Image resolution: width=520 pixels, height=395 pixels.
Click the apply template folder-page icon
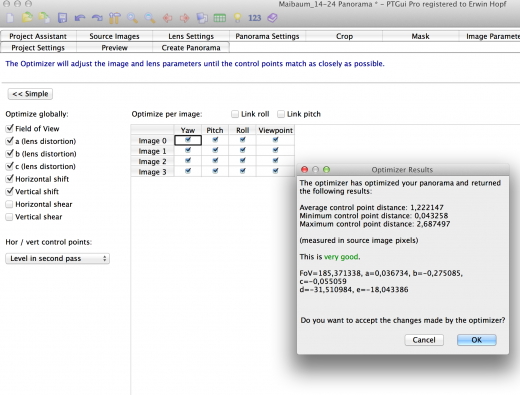coord(44,17)
